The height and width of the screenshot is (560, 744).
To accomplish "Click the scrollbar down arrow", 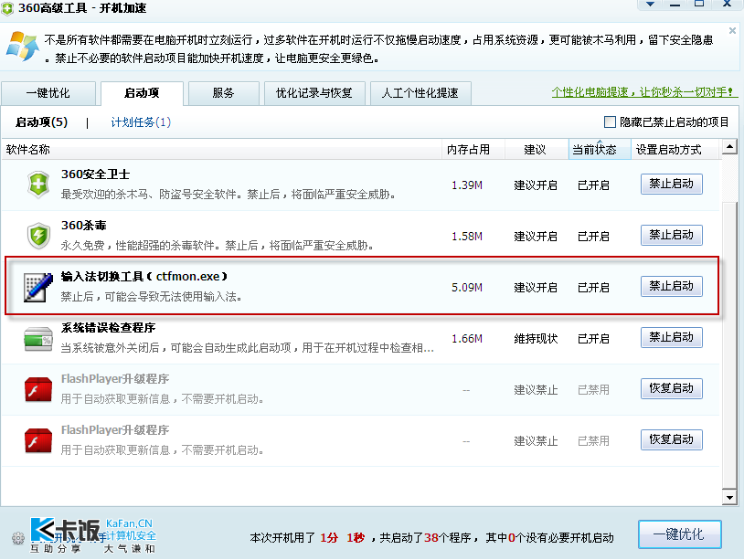I will [x=729, y=497].
